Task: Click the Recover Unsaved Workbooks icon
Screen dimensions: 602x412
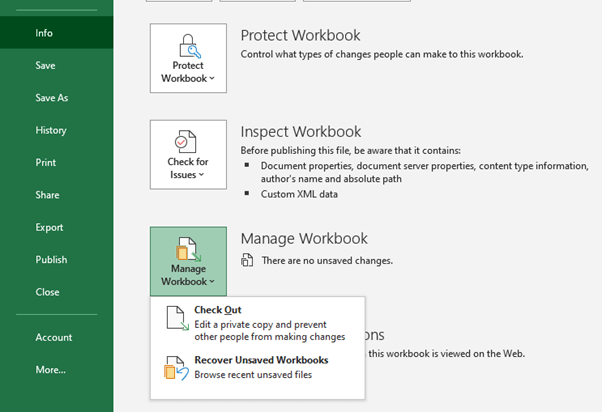Action: (176, 368)
